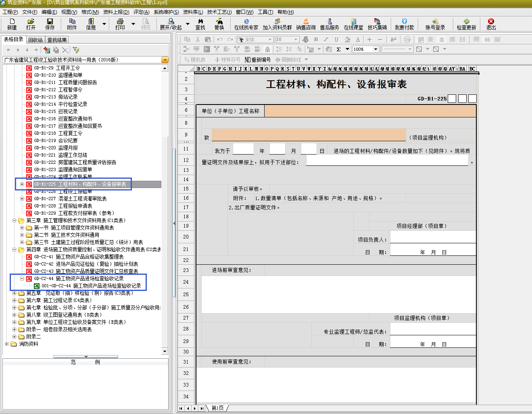Toggle underline formatting U
Viewport: 532px width, 414px height.
point(336,39)
